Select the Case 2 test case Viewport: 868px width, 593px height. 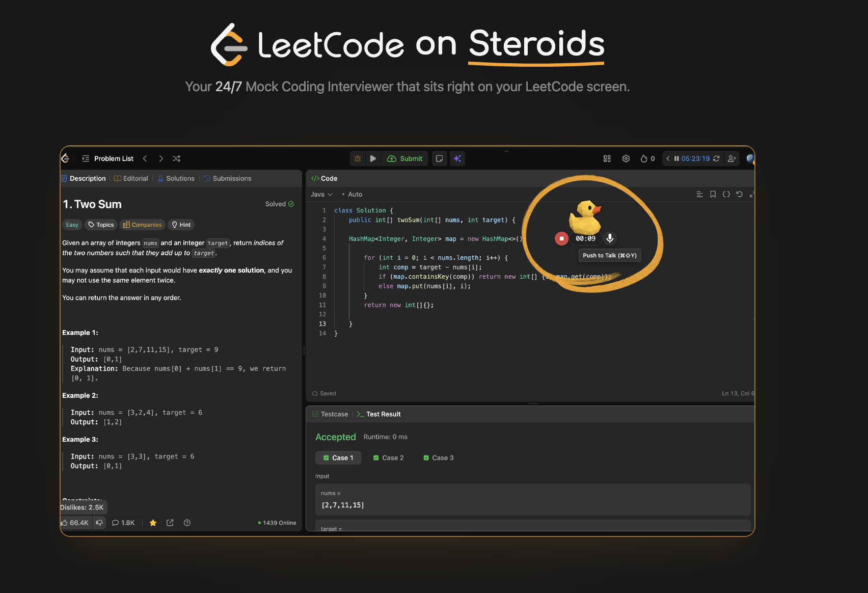[388, 457]
